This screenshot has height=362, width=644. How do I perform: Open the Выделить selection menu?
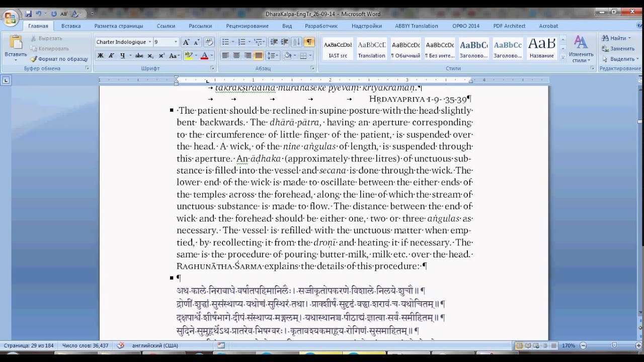(620, 59)
